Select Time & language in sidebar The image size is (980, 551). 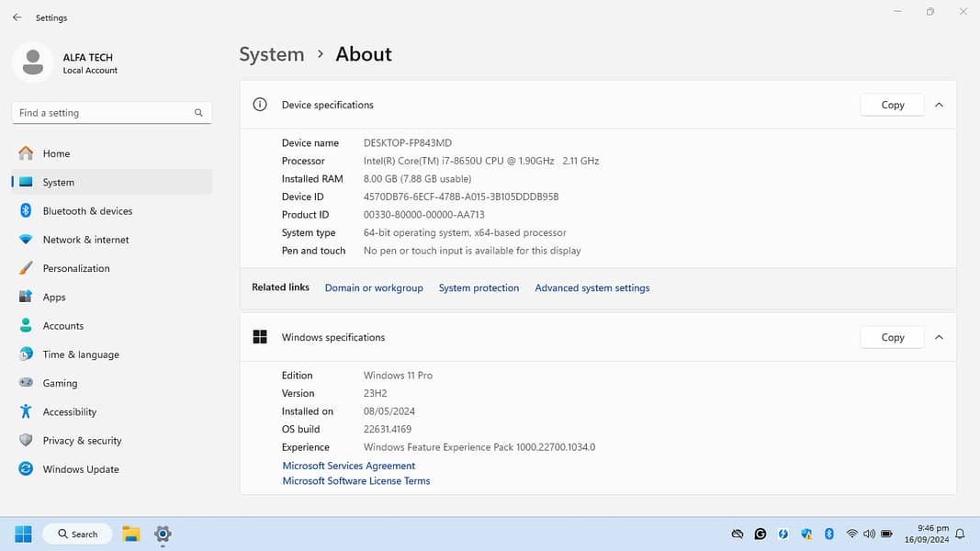click(81, 354)
